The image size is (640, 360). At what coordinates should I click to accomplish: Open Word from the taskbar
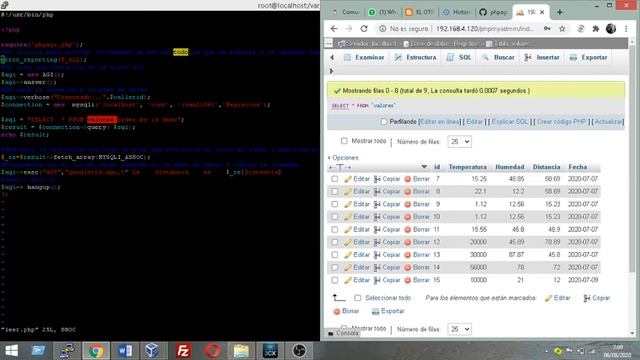tap(125, 351)
